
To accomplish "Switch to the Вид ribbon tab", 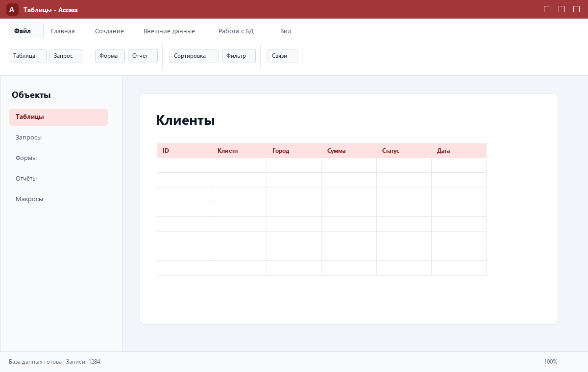I will (x=286, y=31).
